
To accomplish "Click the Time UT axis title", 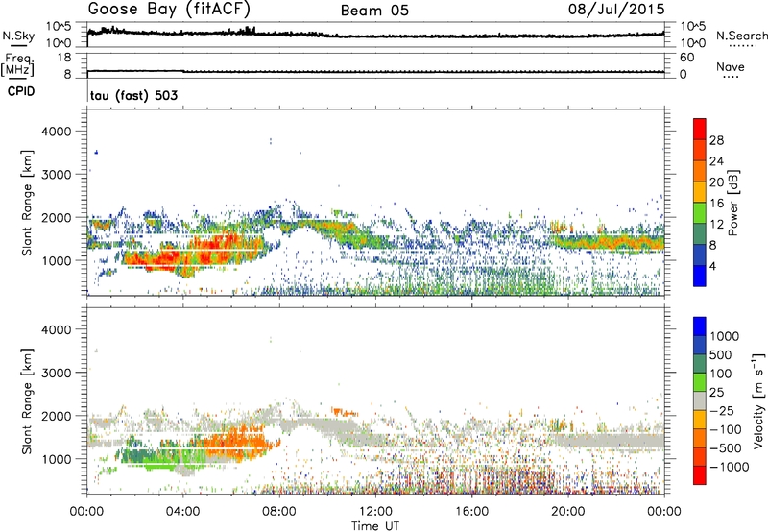I will pyautogui.click(x=375, y=526).
